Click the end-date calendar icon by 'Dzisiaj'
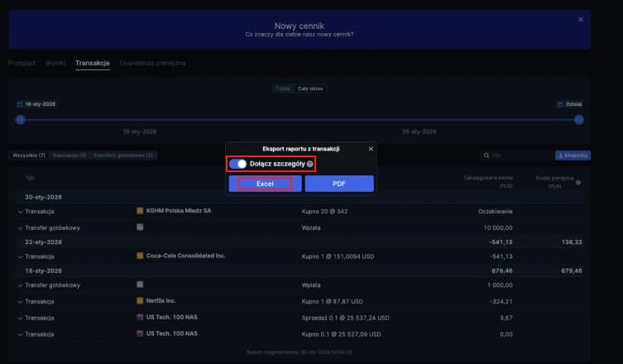This screenshot has width=623, height=364. (560, 105)
